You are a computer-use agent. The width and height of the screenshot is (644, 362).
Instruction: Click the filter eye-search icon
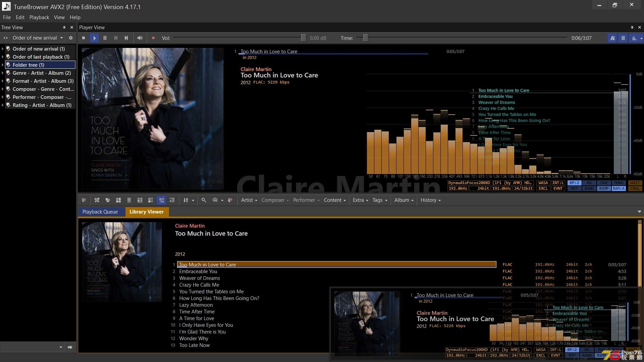pyautogui.click(x=215, y=200)
